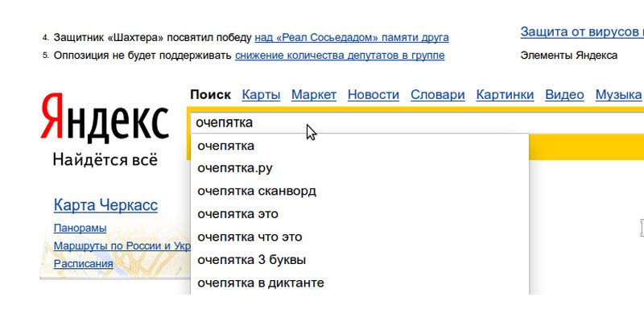This screenshot has height=322, width=644.
Task: Click the Яндекс logo
Action: tap(105, 118)
